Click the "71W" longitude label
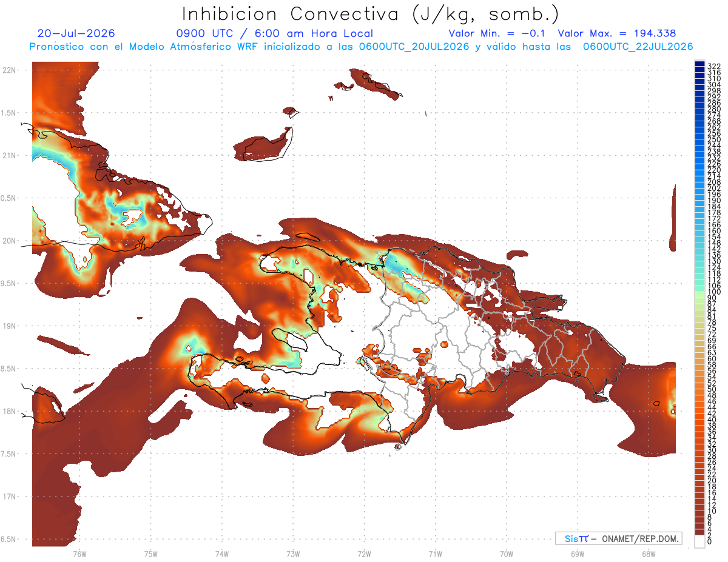Screen dimensions: 728x562 (x=435, y=554)
